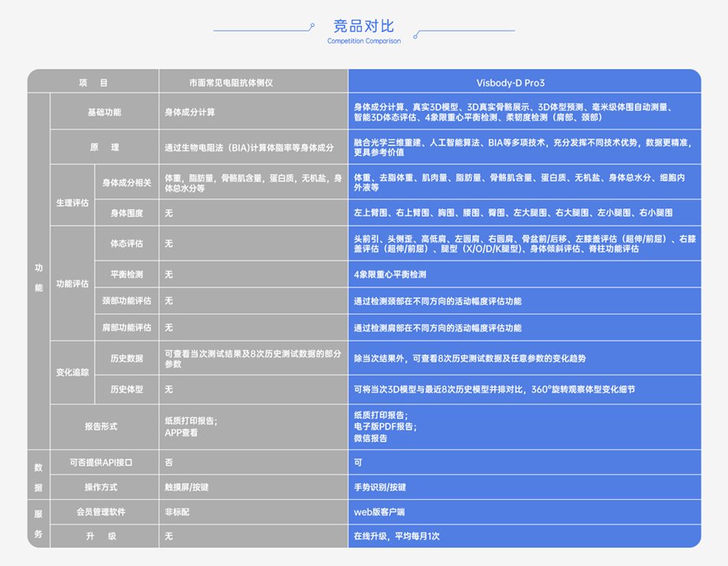The width and height of the screenshot is (728, 566).
Task: Click the gray cell starting "可查看当次测试结果"
Action: click(x=253, y=358)
